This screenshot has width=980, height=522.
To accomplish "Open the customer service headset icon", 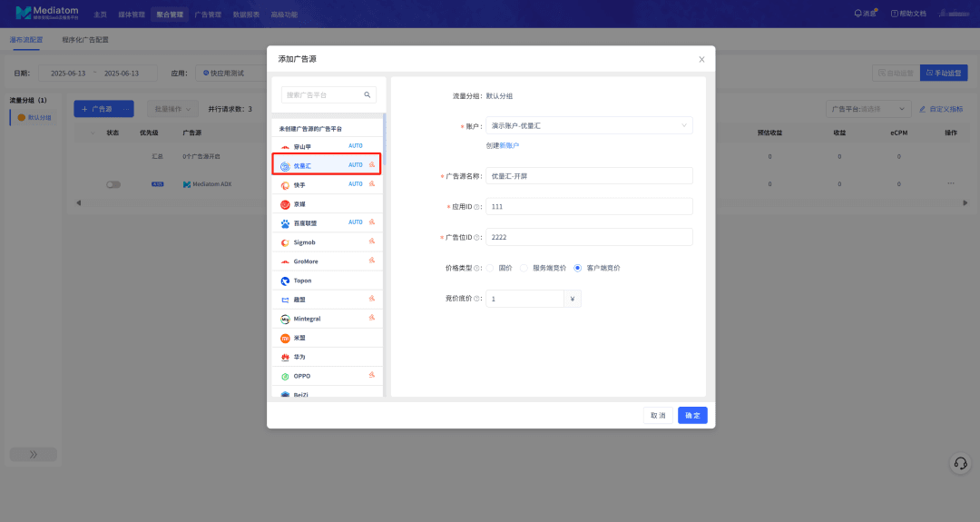I will point(960,463).
